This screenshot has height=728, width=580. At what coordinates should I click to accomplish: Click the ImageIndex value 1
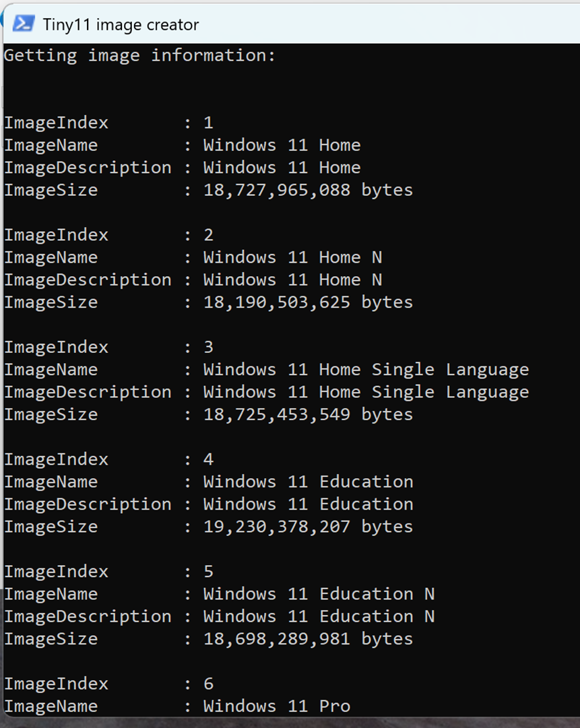click(x=208, y=123)
